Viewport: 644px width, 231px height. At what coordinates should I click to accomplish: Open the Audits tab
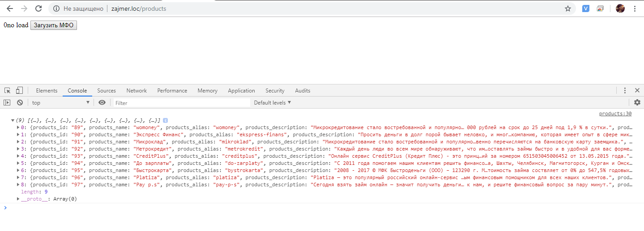(x=303, y=90)
